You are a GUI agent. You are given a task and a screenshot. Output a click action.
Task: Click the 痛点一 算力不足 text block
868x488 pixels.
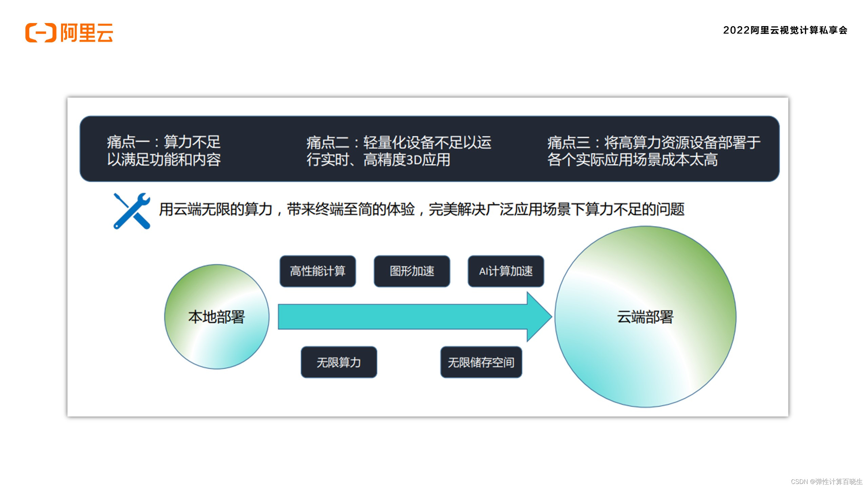(x=164, y=150)
